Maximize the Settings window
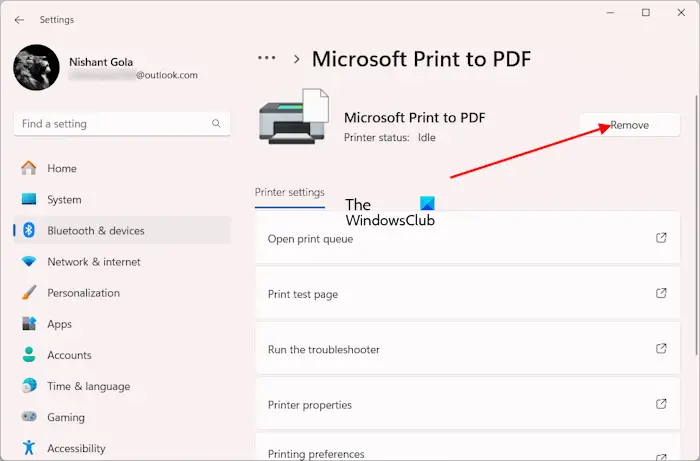The image size is (700, 461). coord(646,12)
